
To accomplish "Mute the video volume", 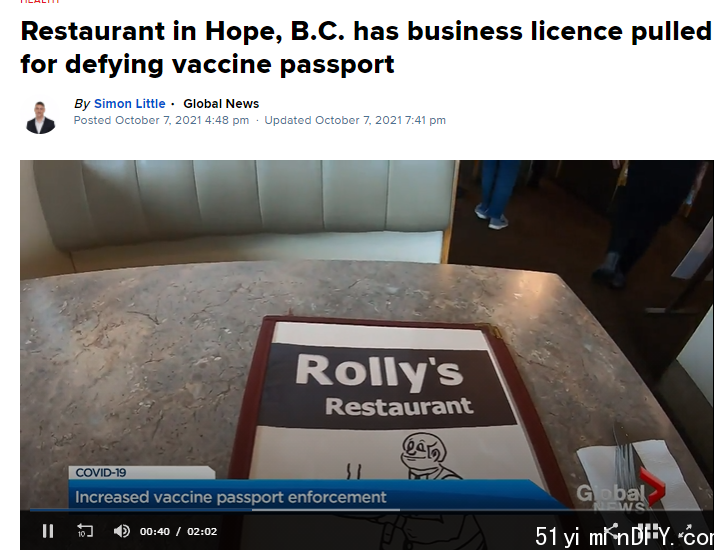I will [122, 531].
